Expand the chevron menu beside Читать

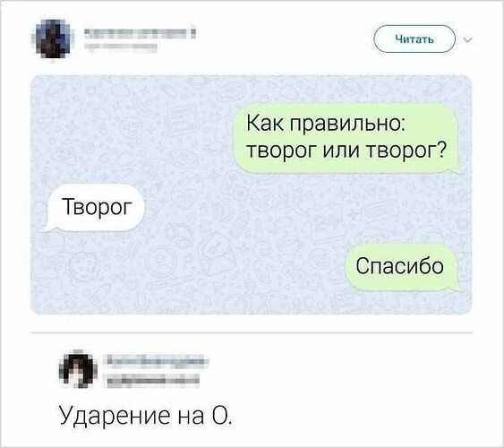tap(467, 40)
